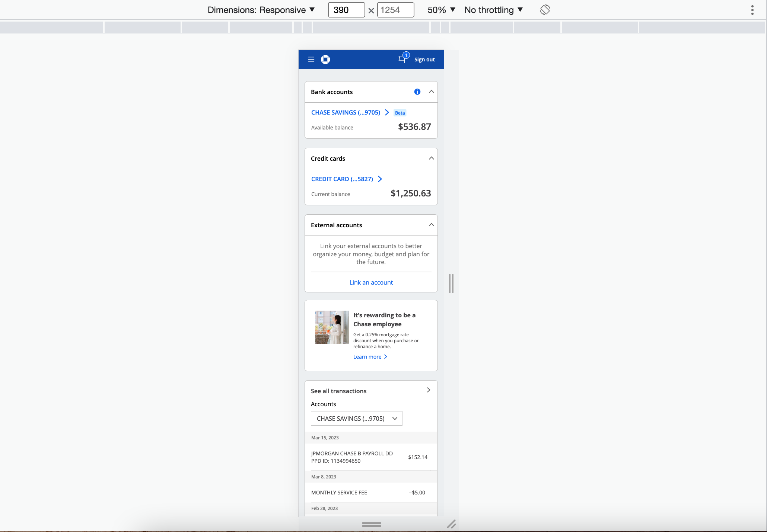The image size is (767, 532).
Task: Click arrow beside See all transactions
Action: [429, 390]
